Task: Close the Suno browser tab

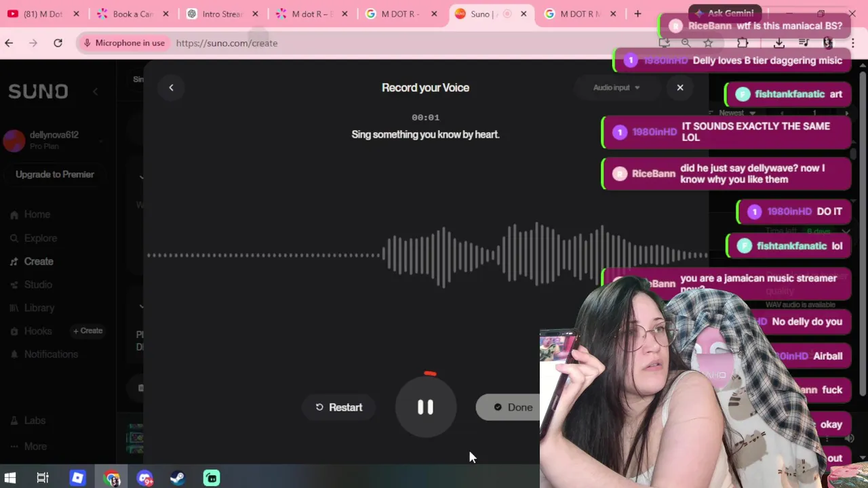Action: [x=524, y=14]
